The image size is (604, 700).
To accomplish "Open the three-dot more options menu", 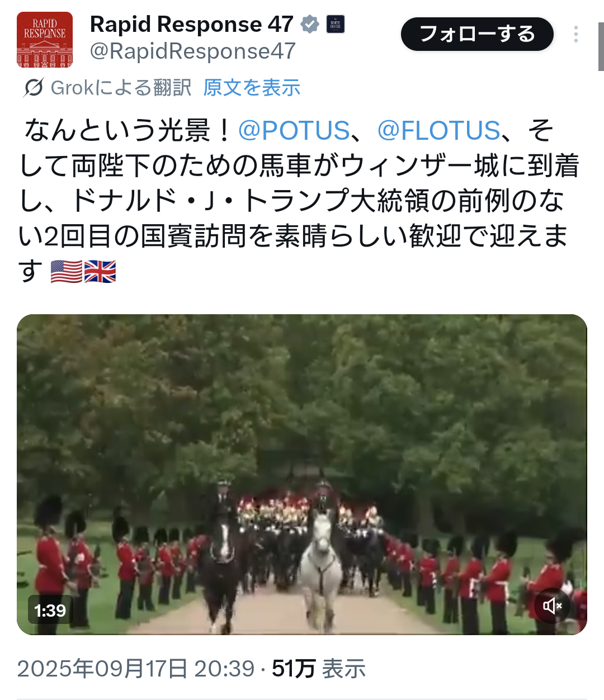I will pyautogui.click(x=576, y=35).
